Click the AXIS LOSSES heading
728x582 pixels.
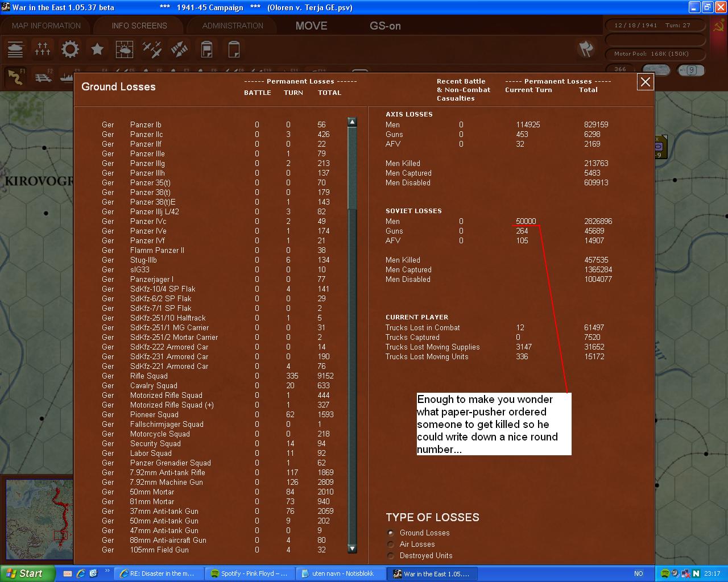click(x=409, y=114)
